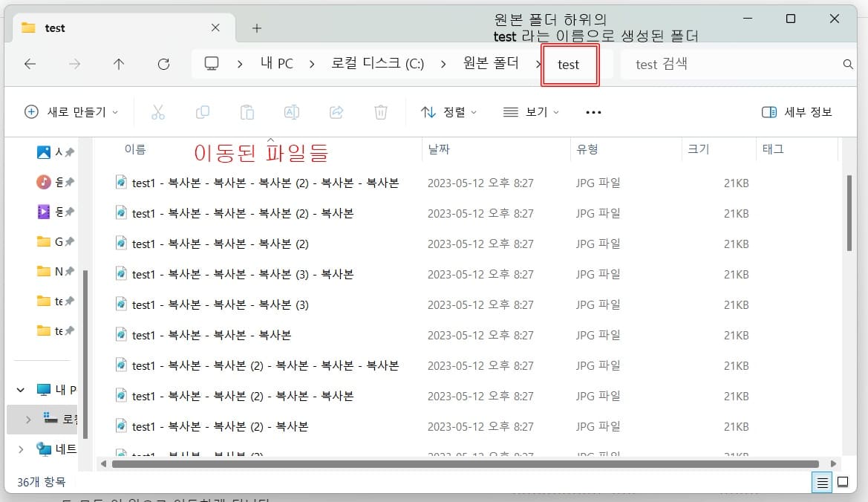Click the test 검색 search box
Viewport: 868px width, 502px height.
tap(735, 65)
